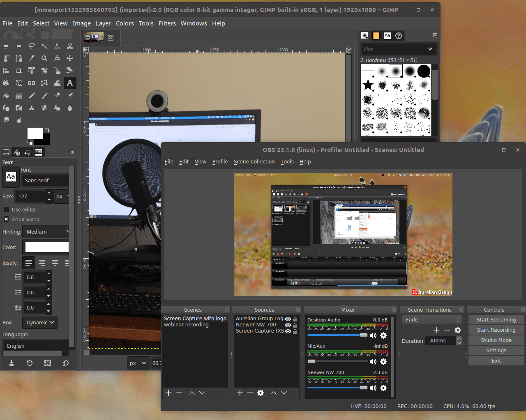Mute the Mic/Aux channel
The image size is (526, 420).
pyautogui.click(x=373, y=362)
